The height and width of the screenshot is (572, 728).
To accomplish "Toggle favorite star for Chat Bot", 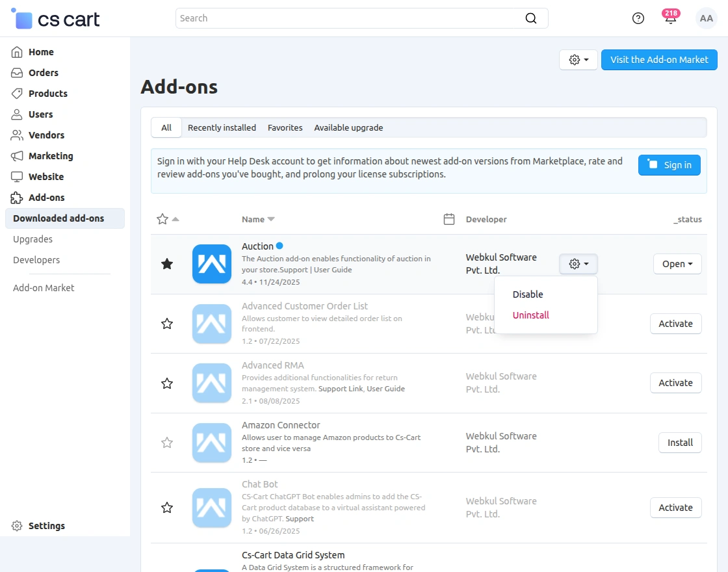I will click(x=167, y=508).
